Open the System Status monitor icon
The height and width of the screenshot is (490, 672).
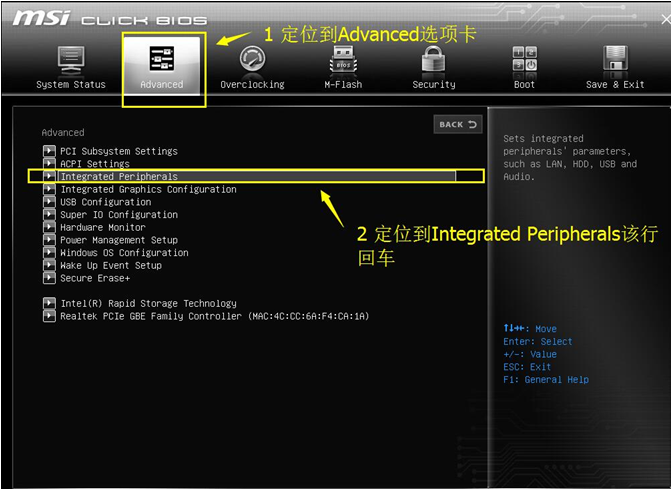point(71,60)
